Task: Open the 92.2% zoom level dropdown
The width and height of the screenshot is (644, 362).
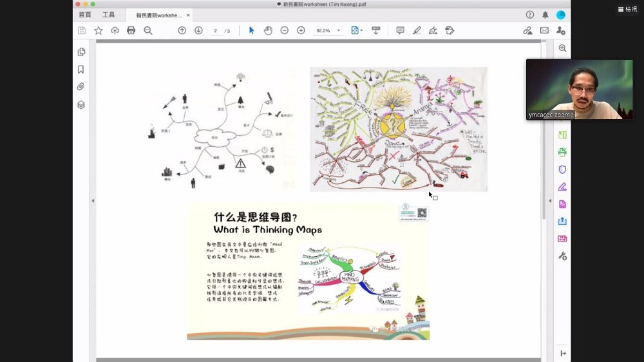Action: point(328,31)
